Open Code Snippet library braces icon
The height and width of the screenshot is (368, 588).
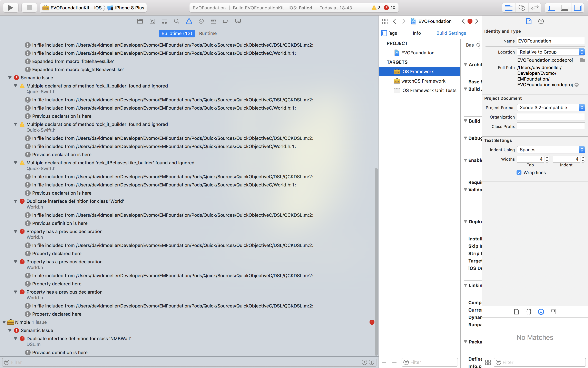(529, 312)
